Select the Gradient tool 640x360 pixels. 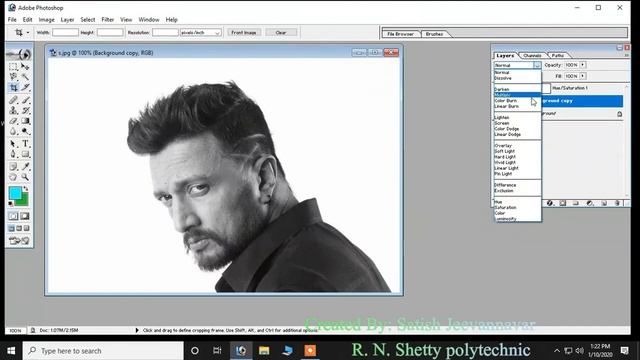pos(25,121)
